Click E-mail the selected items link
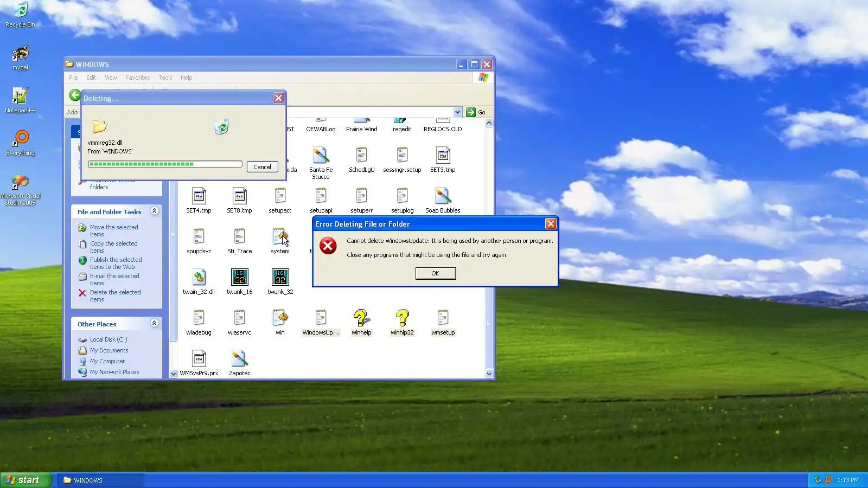Image resolution: width=868 pixels, height=488 pixels. [x=114, y=280]
